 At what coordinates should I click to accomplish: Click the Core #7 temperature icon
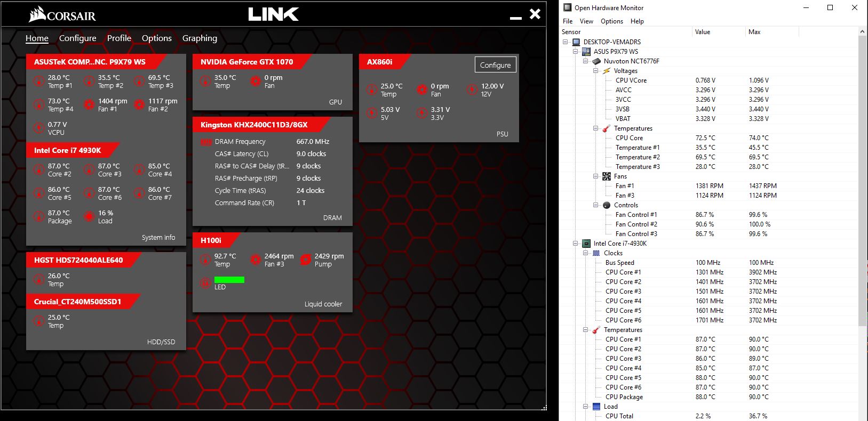pos(139,193)
